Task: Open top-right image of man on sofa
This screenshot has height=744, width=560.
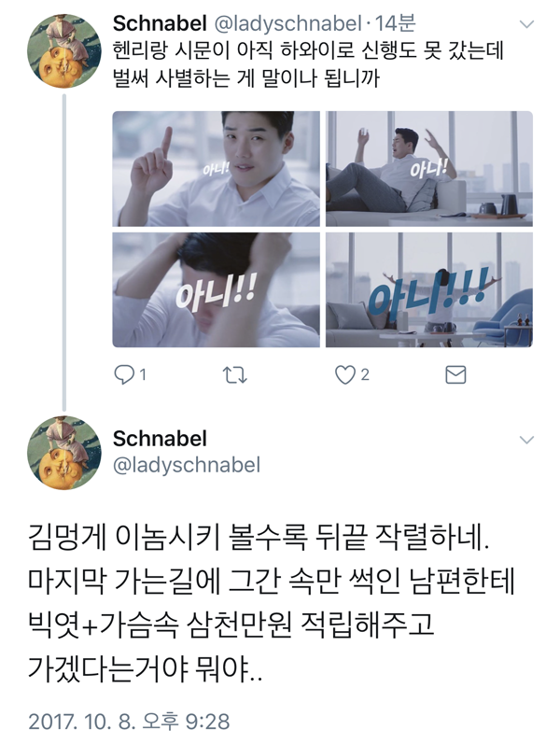Action: pos(429,169)
